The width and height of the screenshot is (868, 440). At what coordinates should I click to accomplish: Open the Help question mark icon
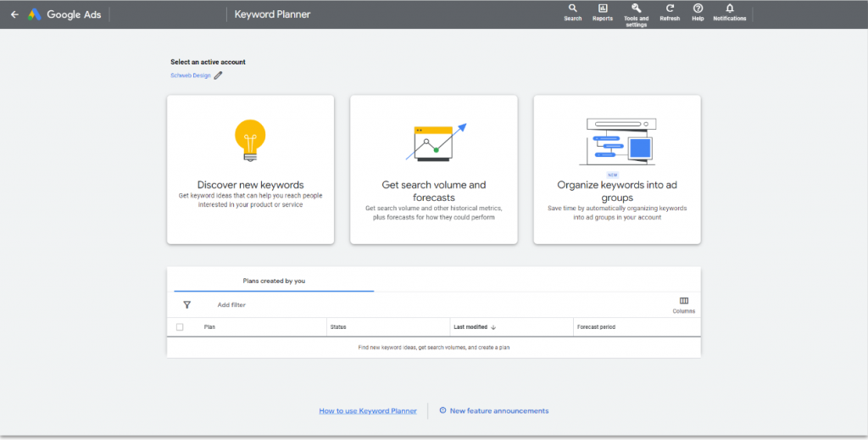click(x=698, y=8)
